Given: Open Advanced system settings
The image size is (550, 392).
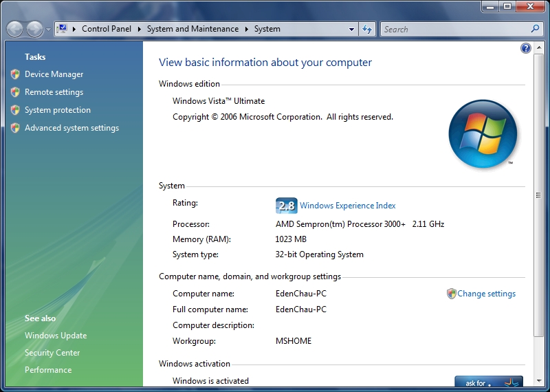Looking at the screenshot, I should (71, 128).
